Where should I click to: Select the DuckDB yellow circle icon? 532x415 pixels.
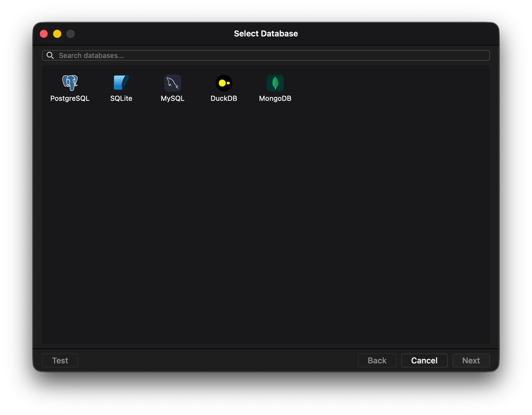point(224,83)
